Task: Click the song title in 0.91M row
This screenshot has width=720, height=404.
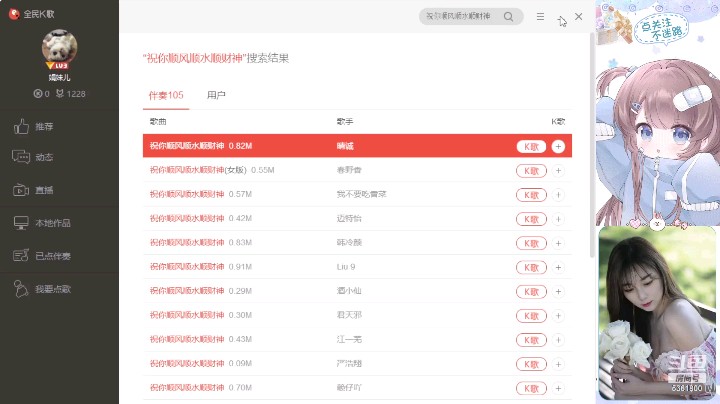Action: click(x=187, y=267)
